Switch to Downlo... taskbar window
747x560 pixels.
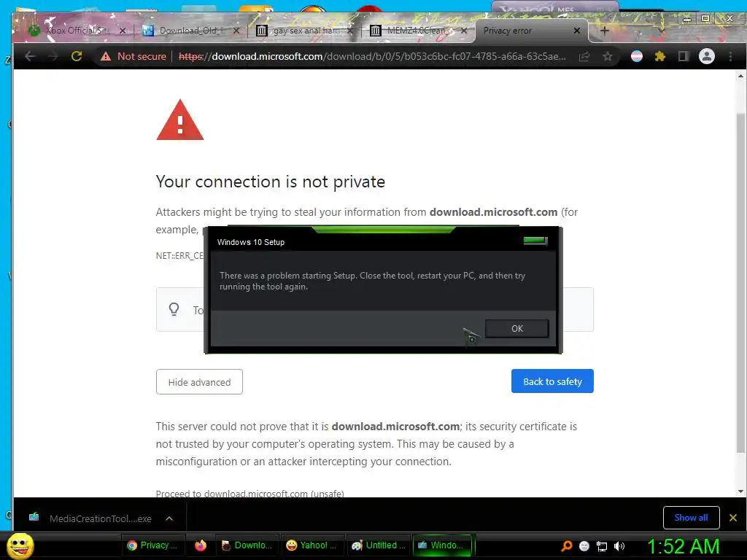[x=247, y=545]
